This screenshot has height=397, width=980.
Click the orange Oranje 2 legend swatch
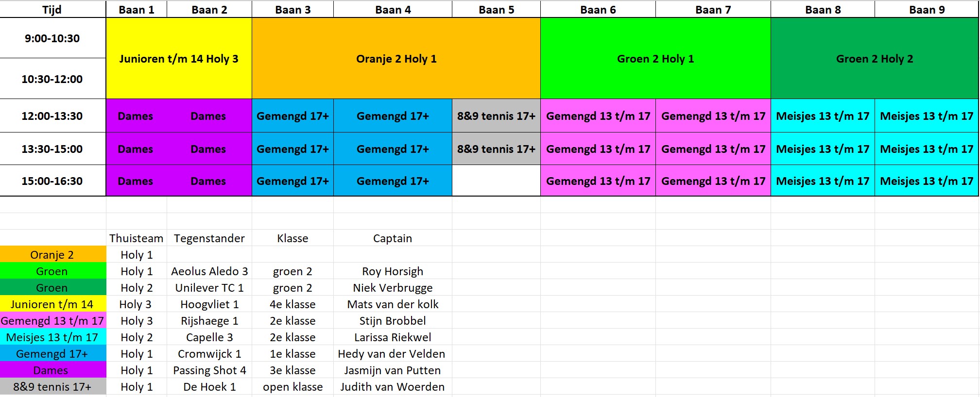(52, 255)
